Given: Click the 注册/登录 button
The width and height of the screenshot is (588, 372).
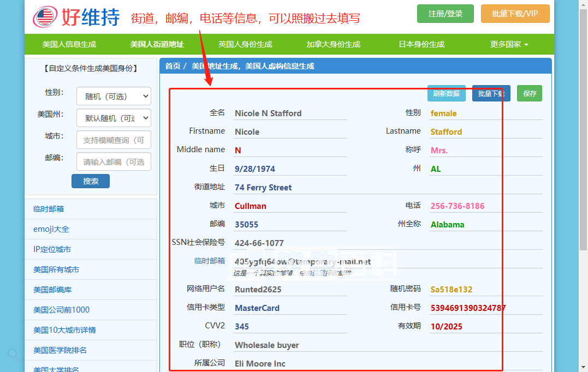Looking at the screenshot, I should [445, 14].
